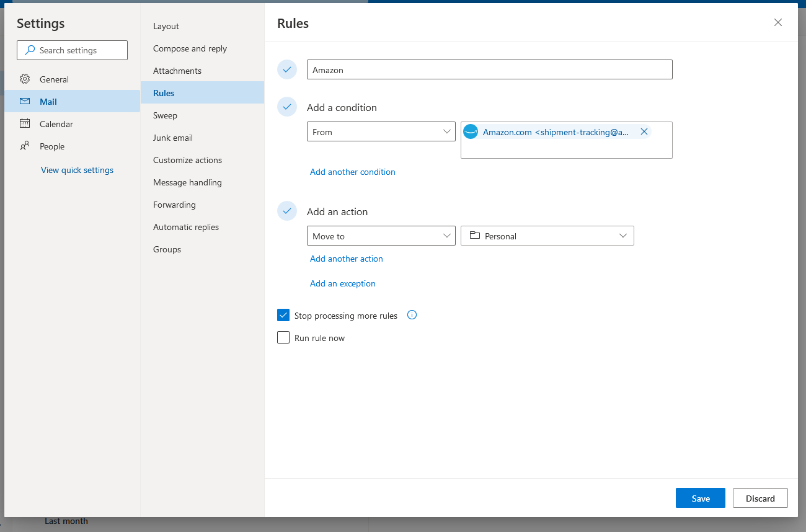Click the Amazon sender avatar icon
806x532 pixels.
tap(471, 131)
